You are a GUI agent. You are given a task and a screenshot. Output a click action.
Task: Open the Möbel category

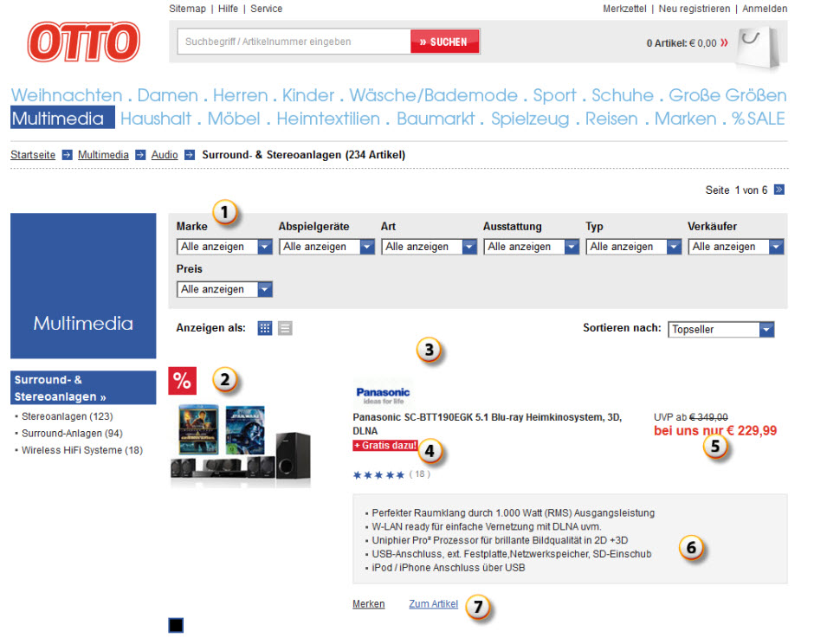[x=234, y=119]
